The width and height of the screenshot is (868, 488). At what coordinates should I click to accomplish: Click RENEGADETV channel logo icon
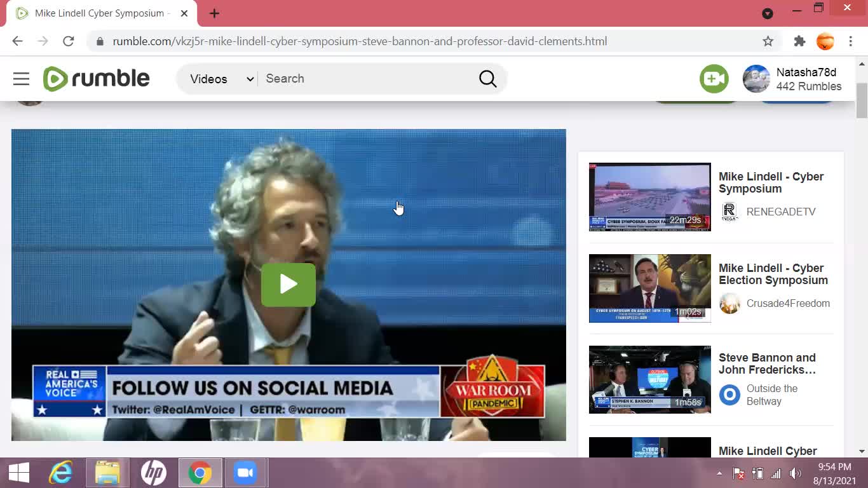click(729, 212)
